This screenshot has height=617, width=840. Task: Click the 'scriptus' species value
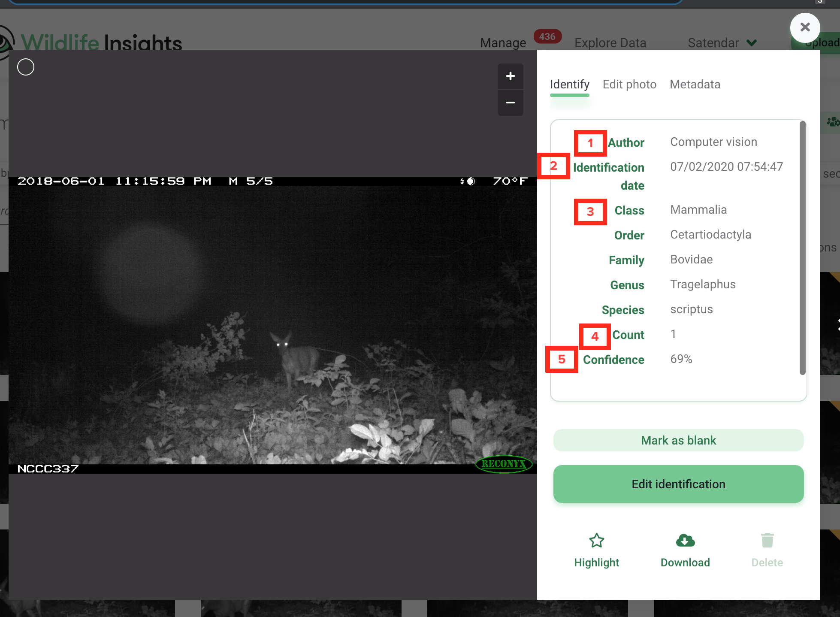tap(691, 309)
